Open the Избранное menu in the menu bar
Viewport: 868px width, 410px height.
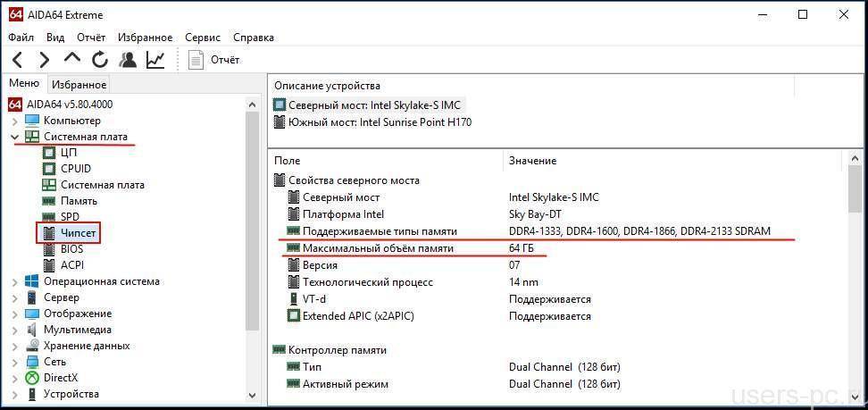point(145,38)
